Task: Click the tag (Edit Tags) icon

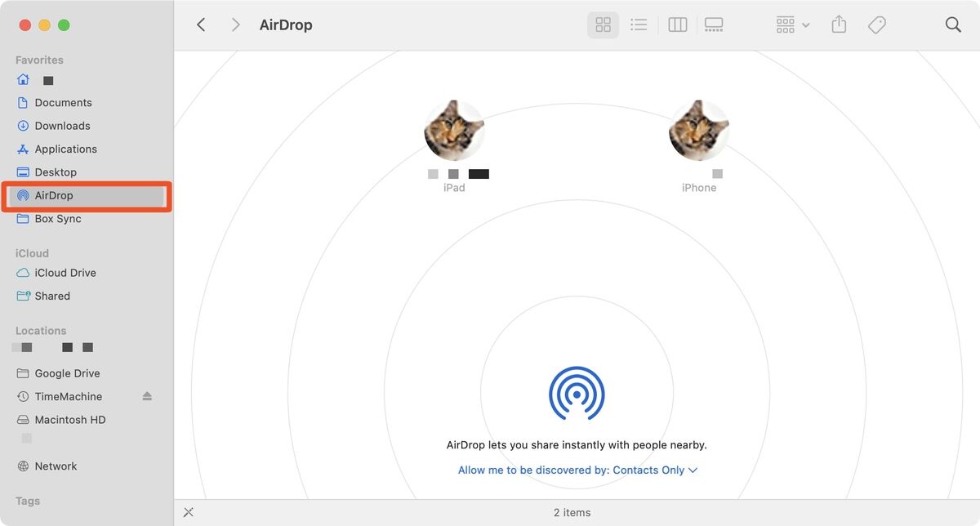Action: tap(877, 25)
